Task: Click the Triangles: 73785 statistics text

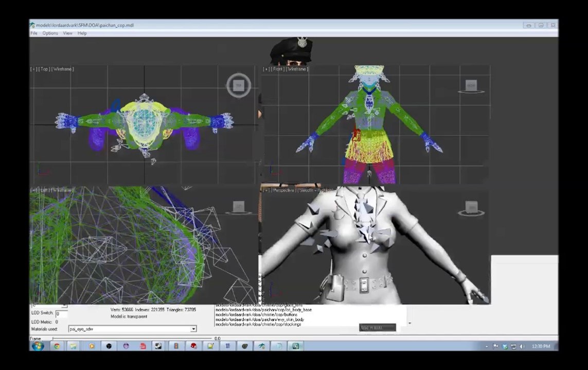Action: click(182, 310)
